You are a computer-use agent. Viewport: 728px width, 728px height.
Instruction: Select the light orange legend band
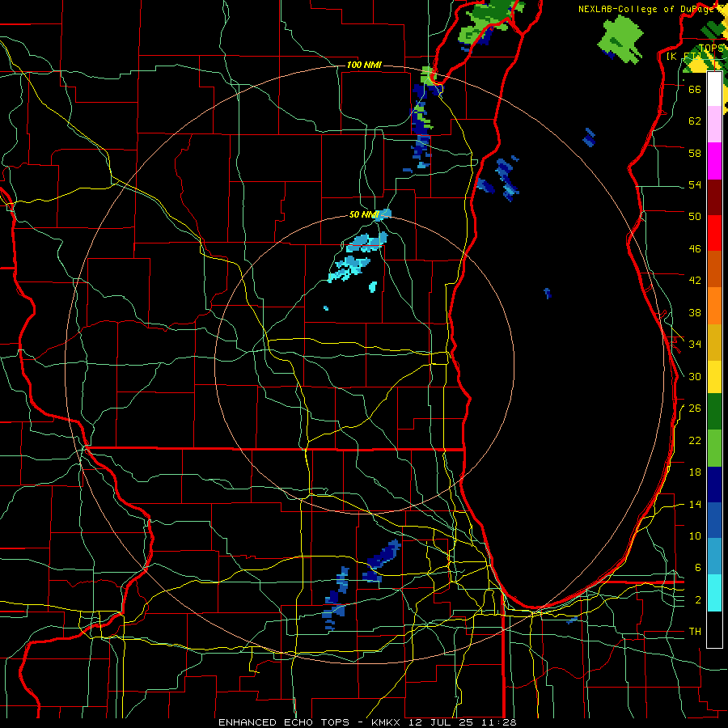pos(714,306)
